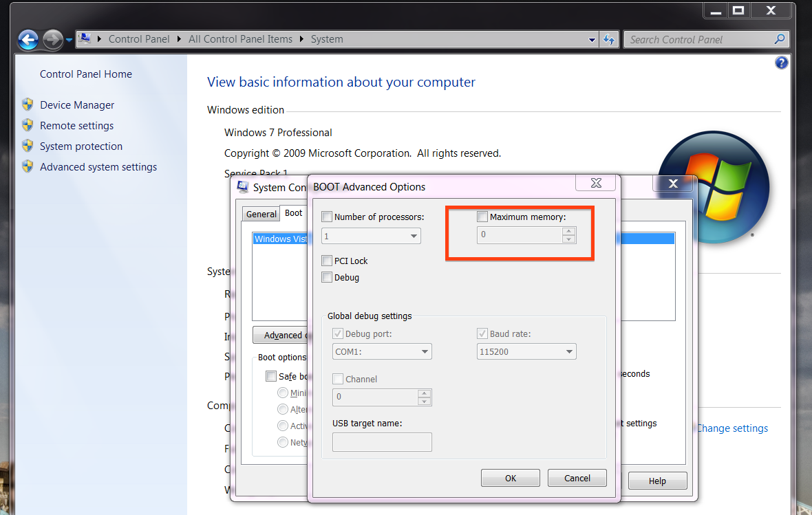Decrease Maximum memory with down spinner

point(568,239)
